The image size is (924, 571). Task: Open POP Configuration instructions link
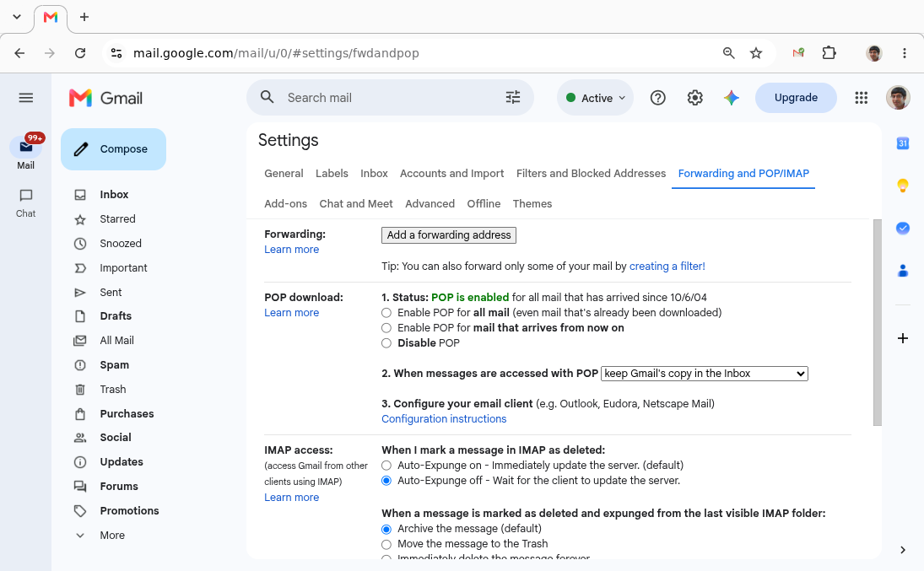tap(444, 419)
